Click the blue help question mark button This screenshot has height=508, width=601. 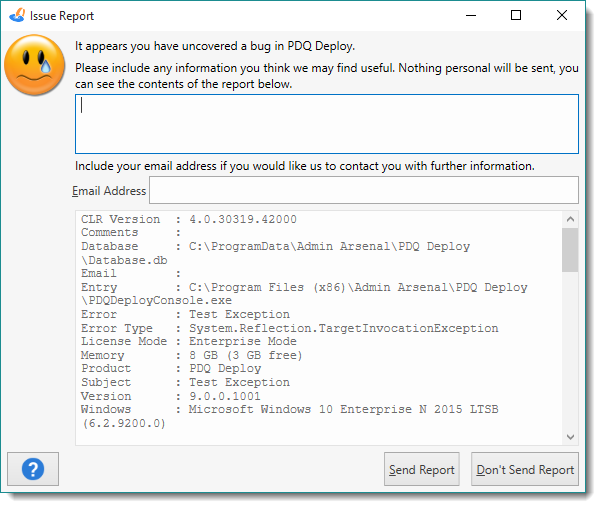[x=33, y=469]
